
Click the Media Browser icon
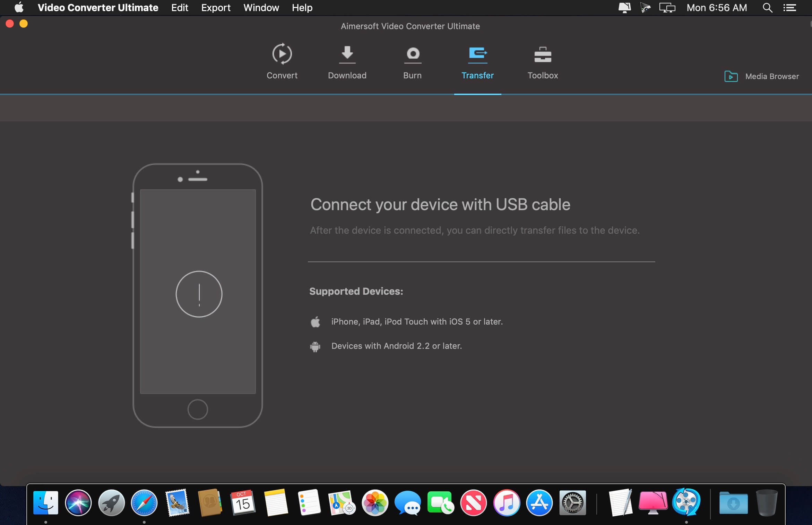732,76
